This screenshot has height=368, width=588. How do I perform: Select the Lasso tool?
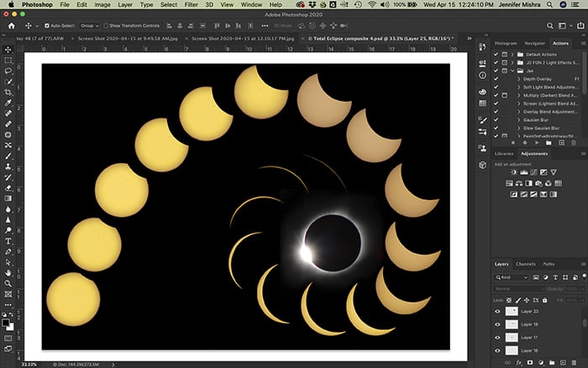click(x=8, y=71)
